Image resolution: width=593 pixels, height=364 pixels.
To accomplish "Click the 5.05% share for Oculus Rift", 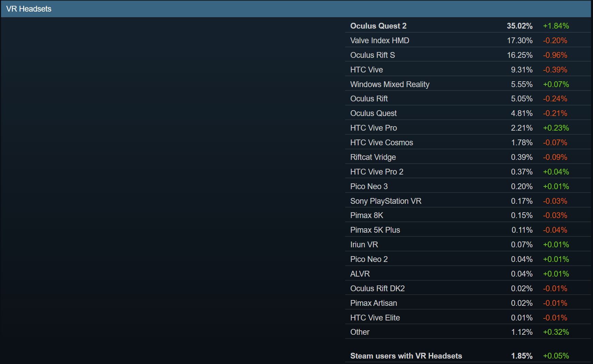I will (522, 99).
